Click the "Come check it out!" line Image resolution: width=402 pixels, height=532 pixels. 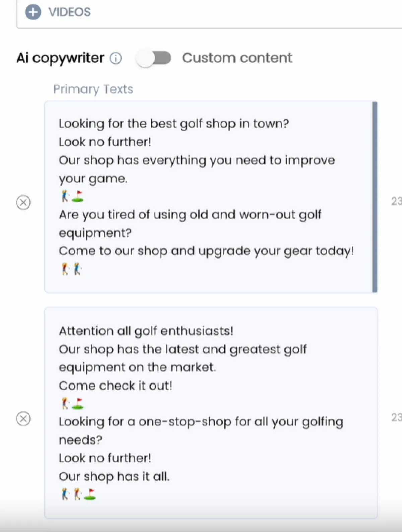115,386
